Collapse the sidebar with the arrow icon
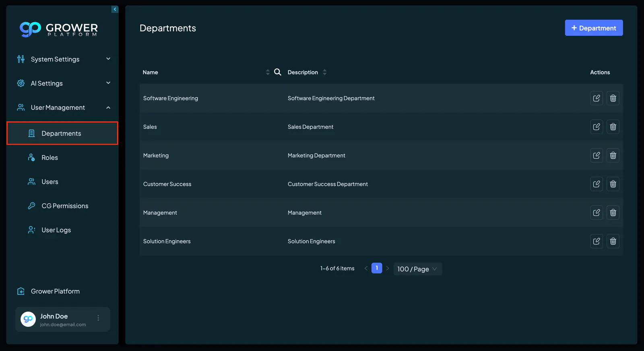Screen dimensions: 644x351 115,9
